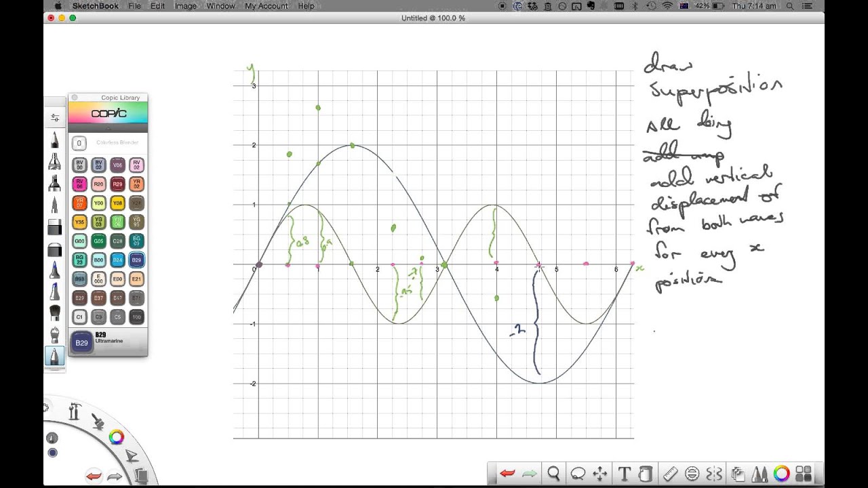
Task: Open Spotlight search in menu bar
Action: click(x=790, y=6)
